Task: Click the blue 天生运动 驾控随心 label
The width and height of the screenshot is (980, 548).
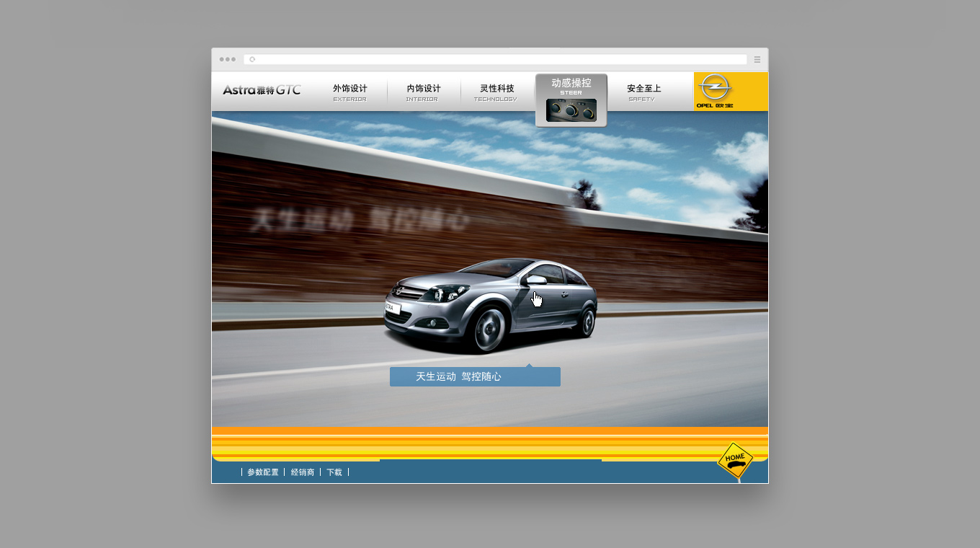Action: 475,376
